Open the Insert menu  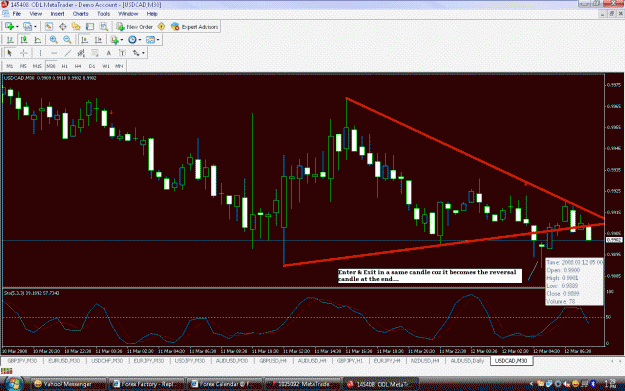pos(57,14)
